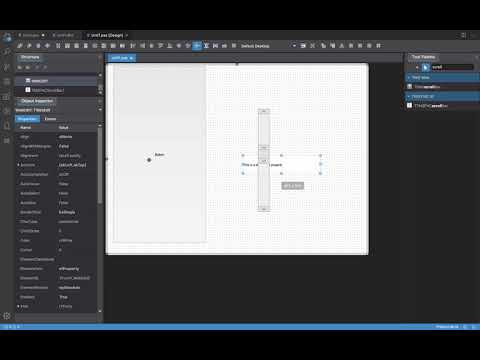Click the component selector below Object Inspector header
The width and height of the screenshot is (480, 360).
(x=57, y=110)
